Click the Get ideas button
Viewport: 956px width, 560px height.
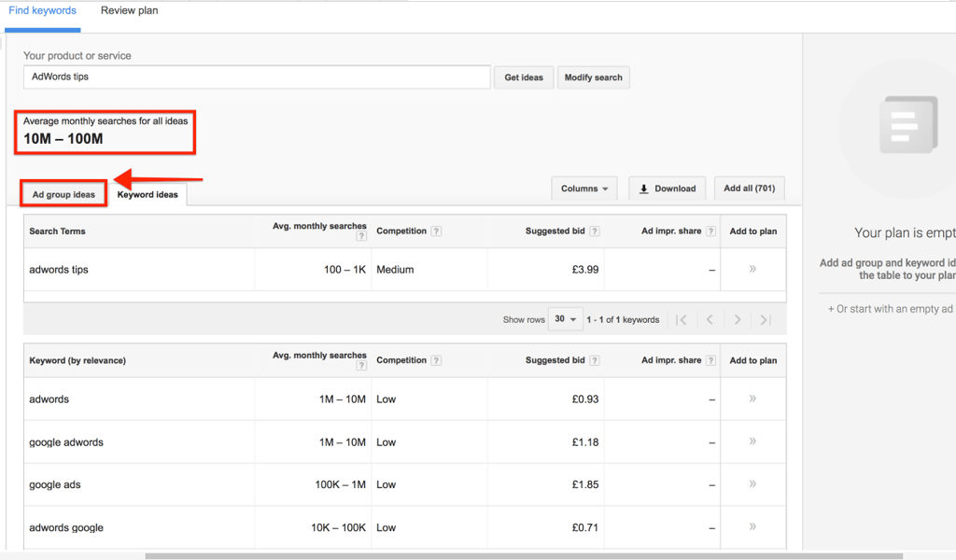[x=524, y=77]
